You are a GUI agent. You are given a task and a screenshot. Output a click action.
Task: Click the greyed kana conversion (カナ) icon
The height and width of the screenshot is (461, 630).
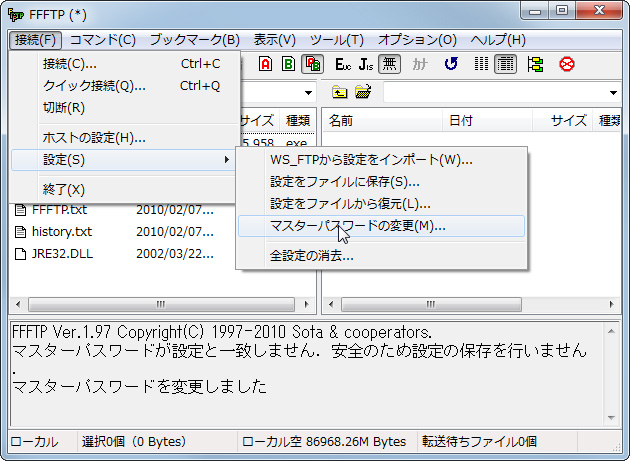pos(419,64)
